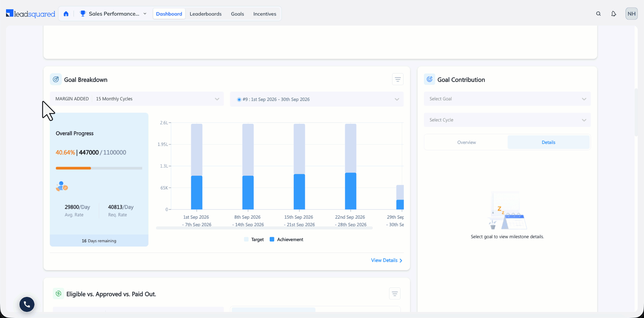Open NH user profile avatar
The height and width of the screenshot is (318, 644).
(631, 14)
